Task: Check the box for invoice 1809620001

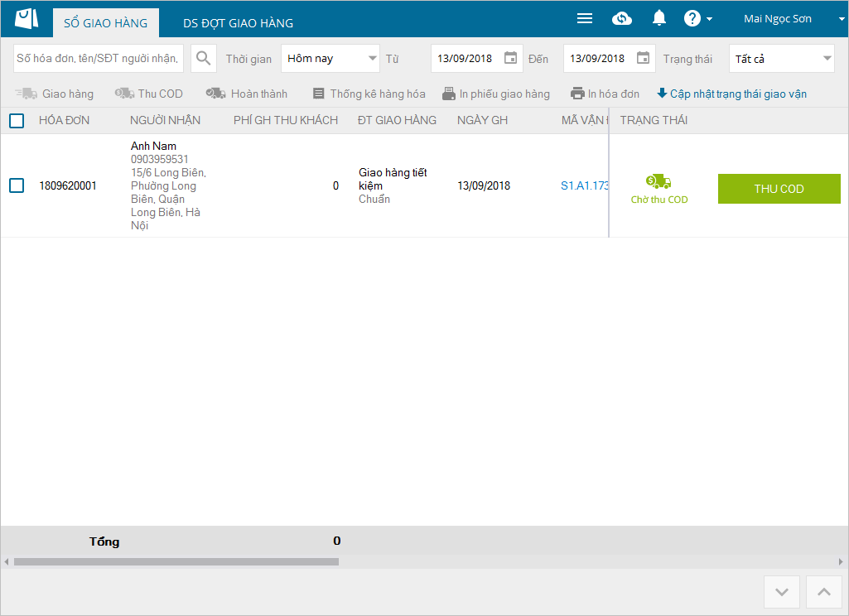Action: pyautogui.click(x=17, y=185)
